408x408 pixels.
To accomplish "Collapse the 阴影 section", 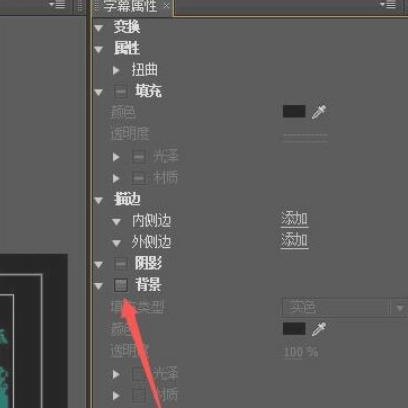I will point(99,265).
